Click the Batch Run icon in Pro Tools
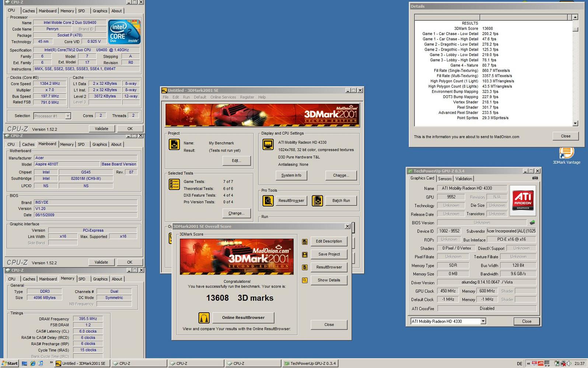This screenshot has width=588, height=368. [317, 201]
